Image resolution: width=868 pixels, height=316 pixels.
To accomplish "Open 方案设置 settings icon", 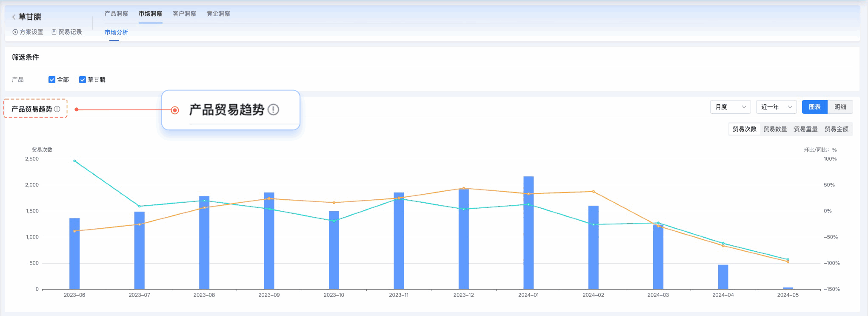I will 15,32.
